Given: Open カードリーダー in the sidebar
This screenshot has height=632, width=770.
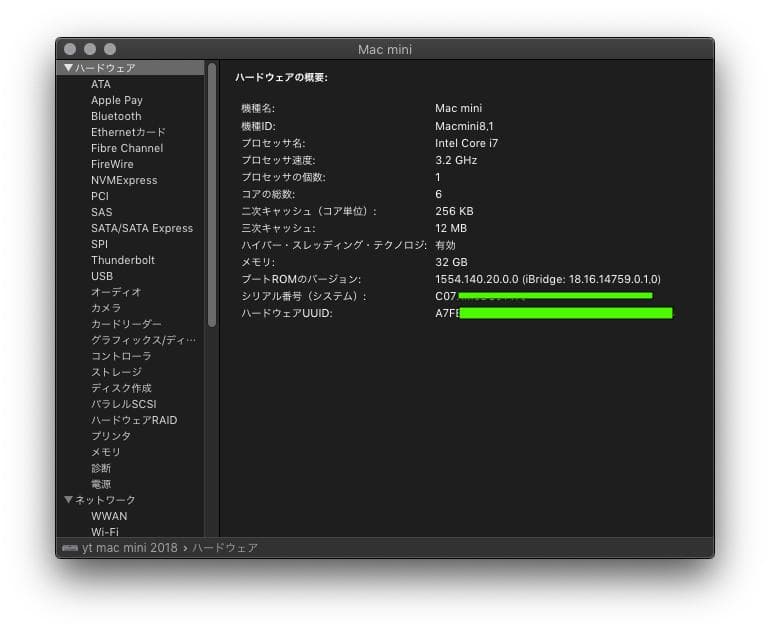Looking at the screenshot, I should click(x=126, y=324).
